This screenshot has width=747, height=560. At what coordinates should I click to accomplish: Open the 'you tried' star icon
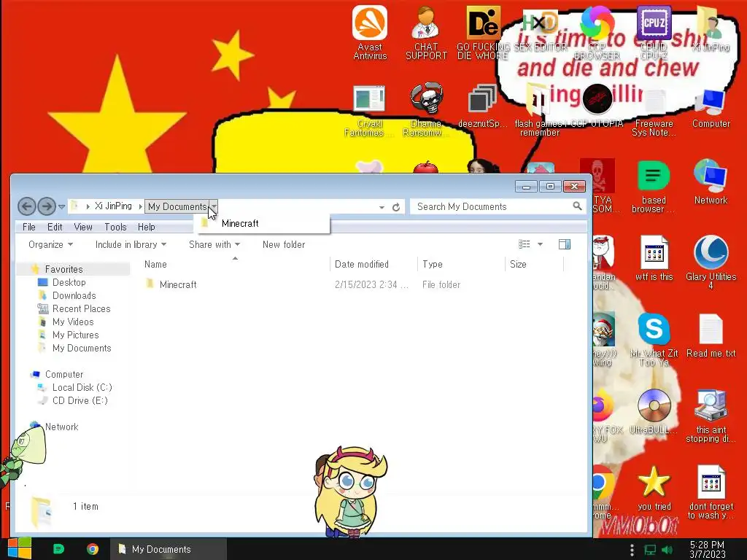(x=654, y=489)
